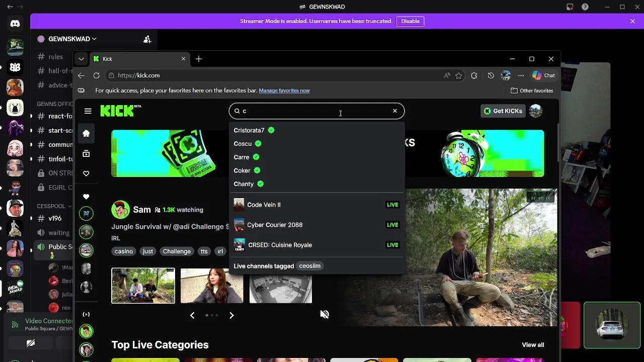The image size is (644, 362).
Task: Open Cyber Courier 2088 category result
Action: pyautogui.click(x=316, y=225)
